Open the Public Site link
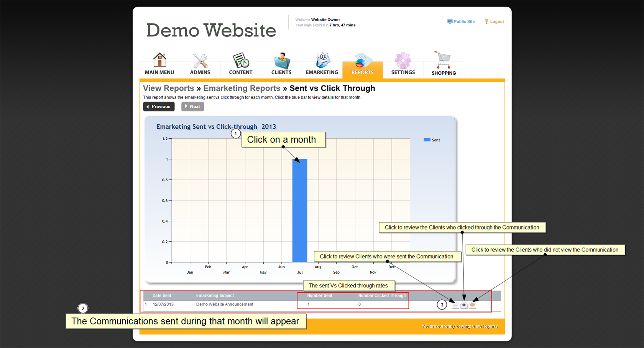This screenshot has height=348, width=644. [461, 22]
